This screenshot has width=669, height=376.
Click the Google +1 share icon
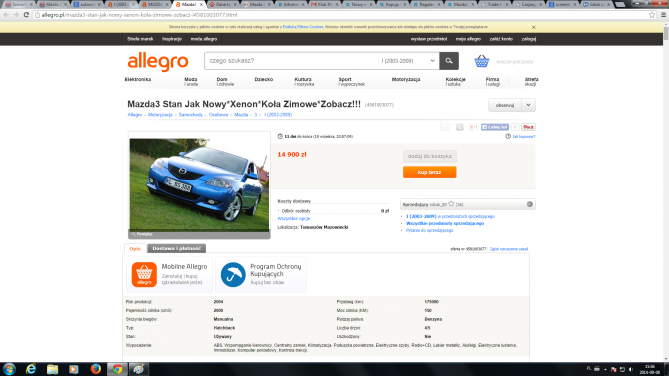pyautogui.click(x=473, y=127)
